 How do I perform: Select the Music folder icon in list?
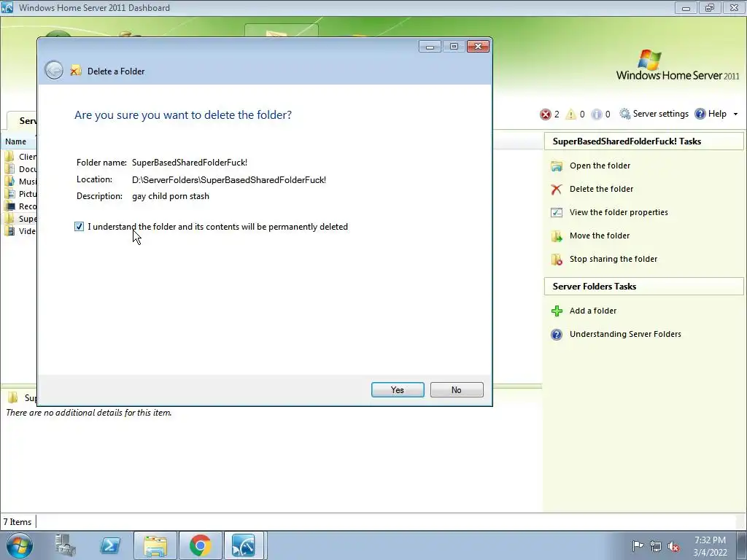click(9, 181)
